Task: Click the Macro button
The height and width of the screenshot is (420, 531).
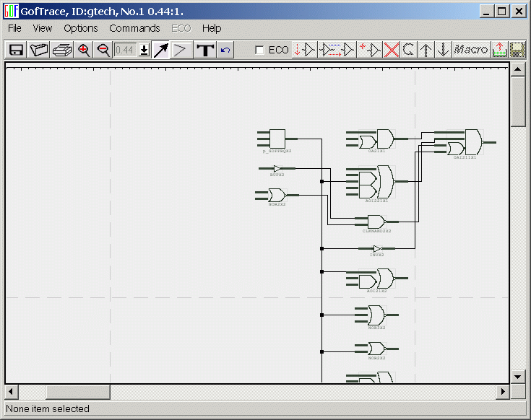Action: [470, 50]
